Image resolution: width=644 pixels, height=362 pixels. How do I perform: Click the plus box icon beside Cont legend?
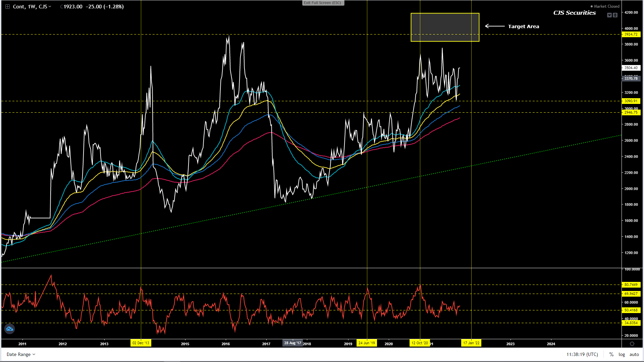tap(7, 7)
